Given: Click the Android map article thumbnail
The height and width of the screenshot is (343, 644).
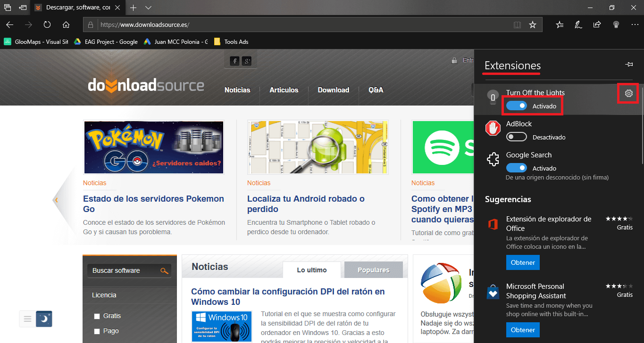Looking at the screenshot, I should click(318, 147).
